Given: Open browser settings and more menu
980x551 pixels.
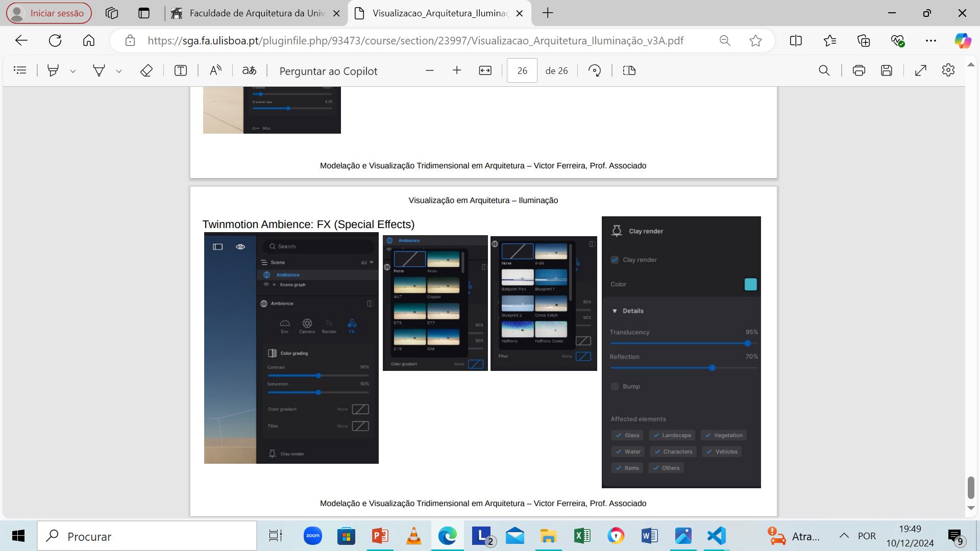Looking at the screenshot, I should coord(931,40).
